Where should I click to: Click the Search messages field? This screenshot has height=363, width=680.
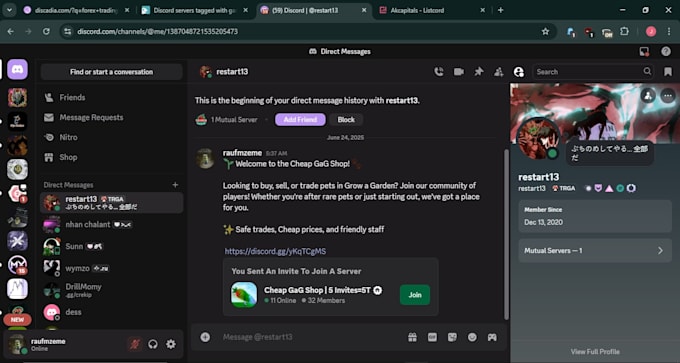(x=592, y=72)
